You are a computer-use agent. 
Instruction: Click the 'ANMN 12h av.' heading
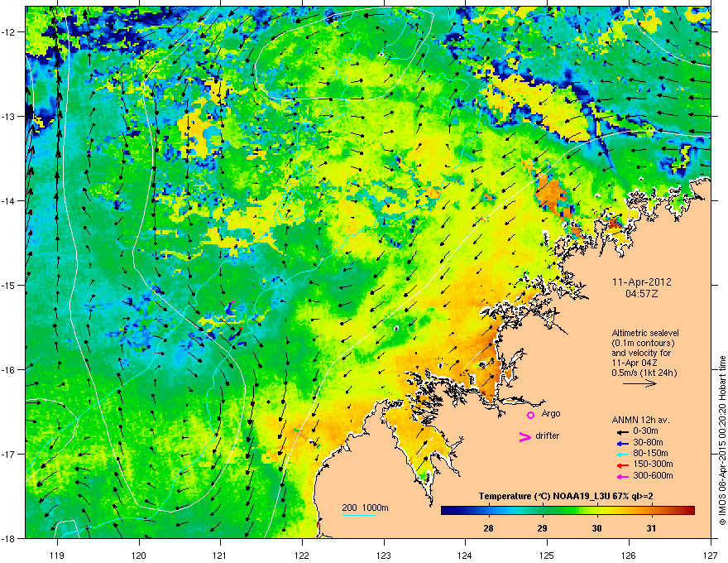640,421
